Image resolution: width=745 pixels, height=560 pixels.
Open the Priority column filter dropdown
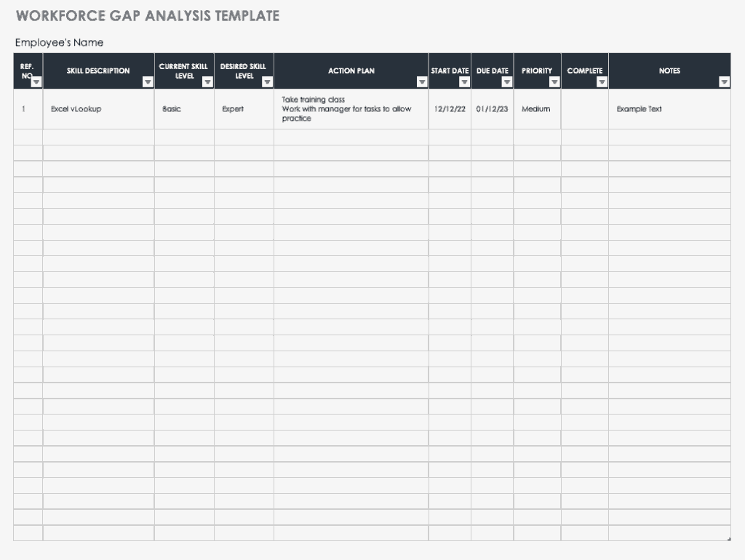coord(554,82)
